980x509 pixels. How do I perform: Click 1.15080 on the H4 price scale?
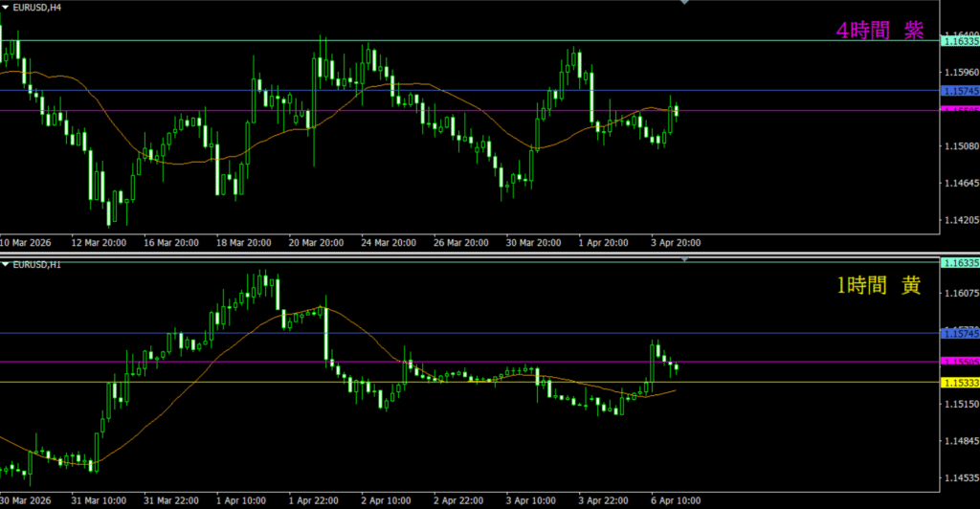tap(960, 146)
